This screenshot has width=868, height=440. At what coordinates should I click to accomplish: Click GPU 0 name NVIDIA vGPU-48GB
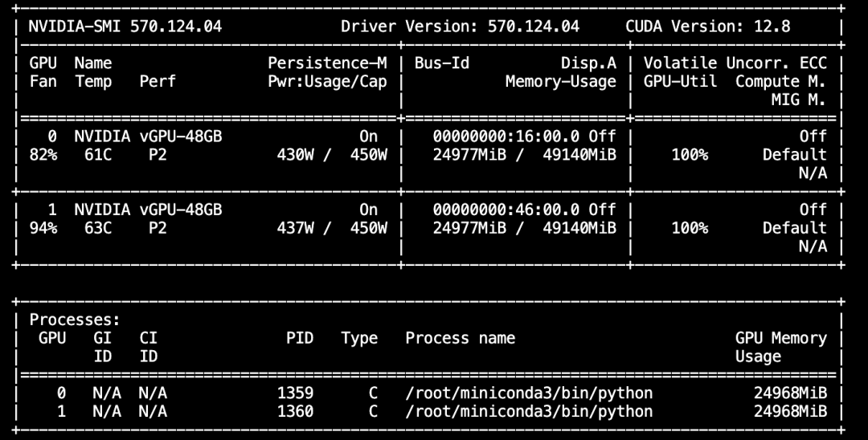(149, 136)
